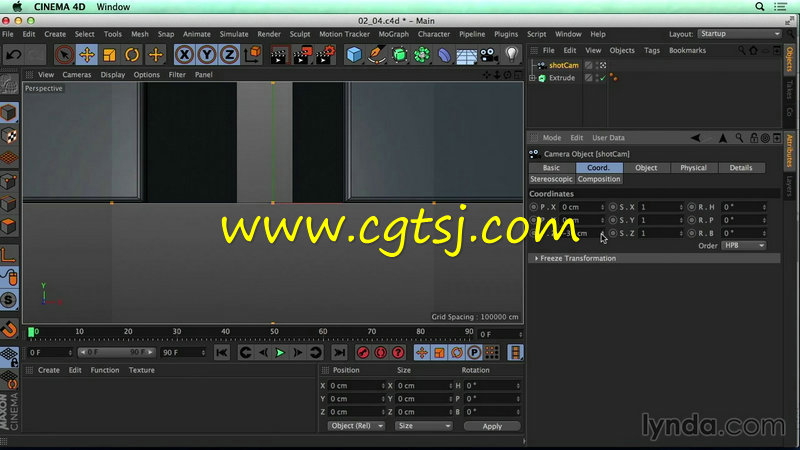Open the Stereoscopic tab
This screenshot has width=800, height=450.
tap(551, 179)
